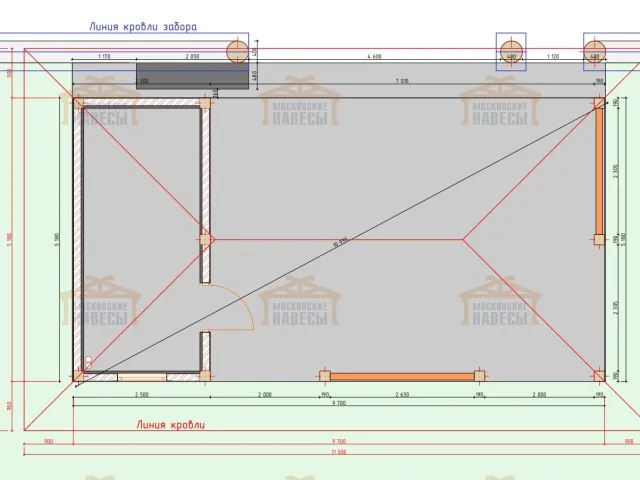
Task: Select the 2 630 dimension under orange wall
Action: [401, 395]
